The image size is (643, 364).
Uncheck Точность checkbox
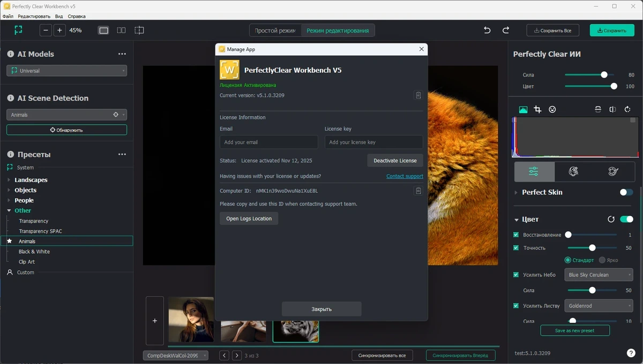click(x=516, y=248)
